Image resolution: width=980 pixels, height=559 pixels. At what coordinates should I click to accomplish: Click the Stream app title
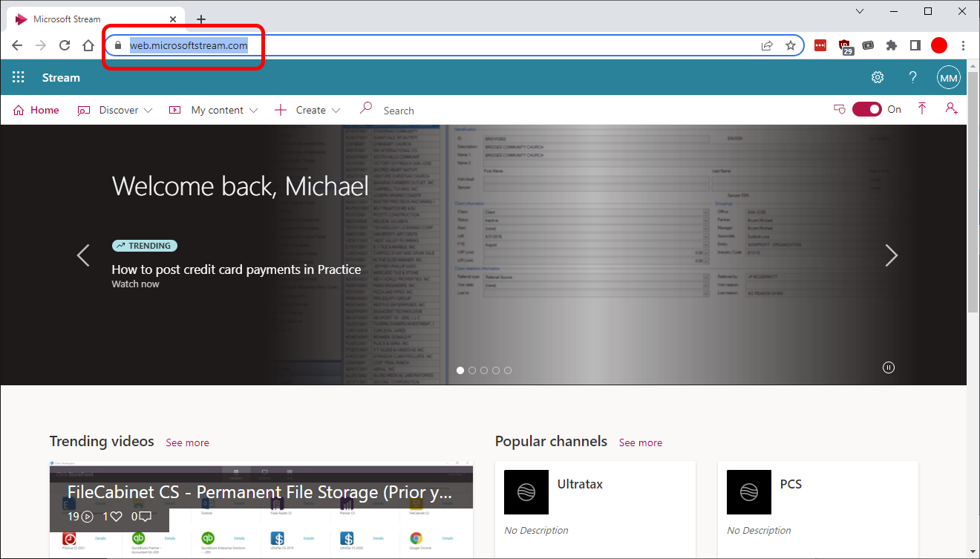click(x=61, y=77)
